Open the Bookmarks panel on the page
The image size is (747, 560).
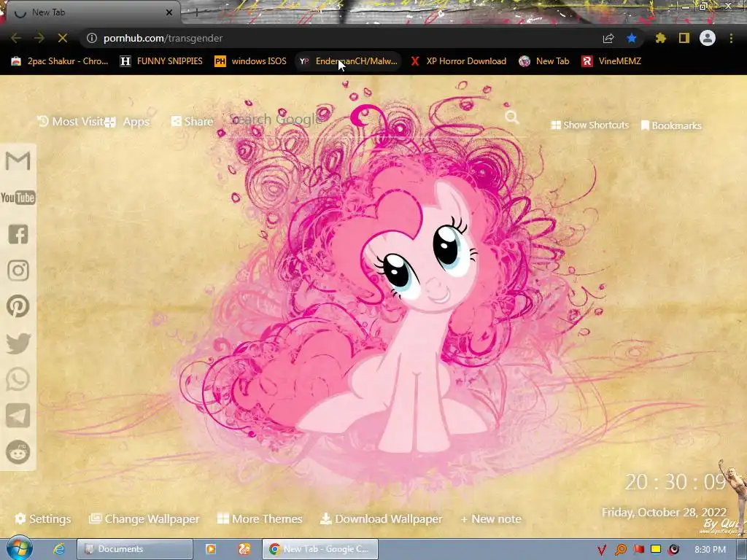(x=671, y=125)
